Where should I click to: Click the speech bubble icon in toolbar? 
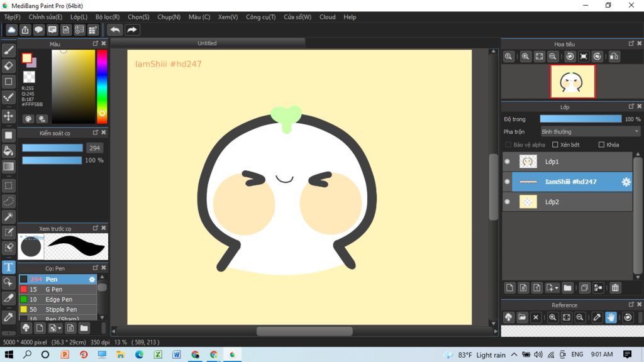pyautogui.click(x=38, y=30)
